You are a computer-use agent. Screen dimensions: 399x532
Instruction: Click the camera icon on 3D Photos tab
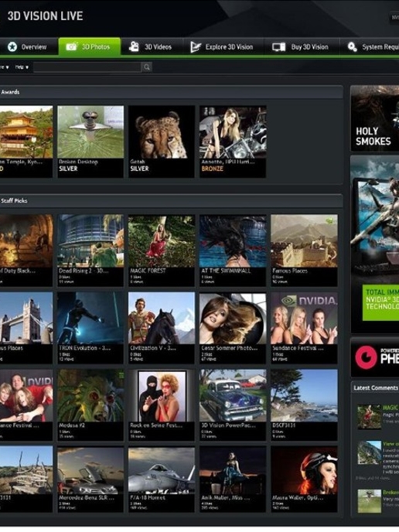pyautogui.click(x=72, y=46)
